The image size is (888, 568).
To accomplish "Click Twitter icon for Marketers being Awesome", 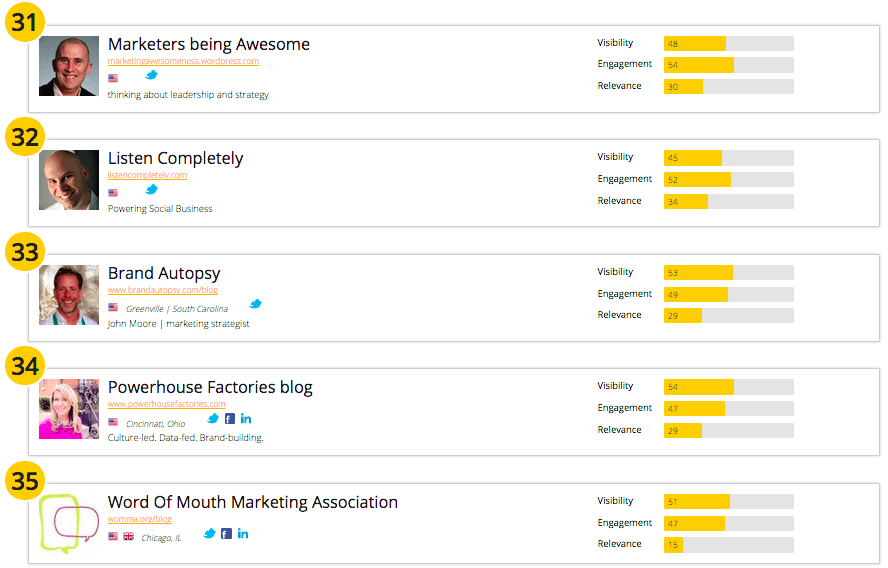I will [x=152, y=75].
